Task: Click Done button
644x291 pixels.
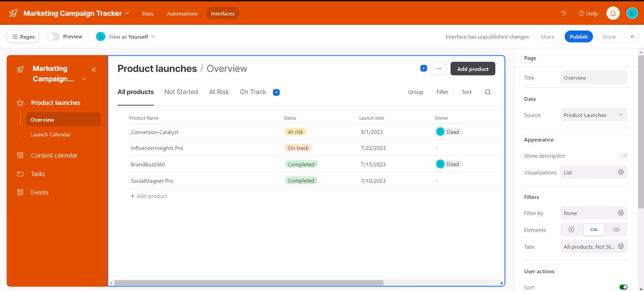Action: coord(609,37)
